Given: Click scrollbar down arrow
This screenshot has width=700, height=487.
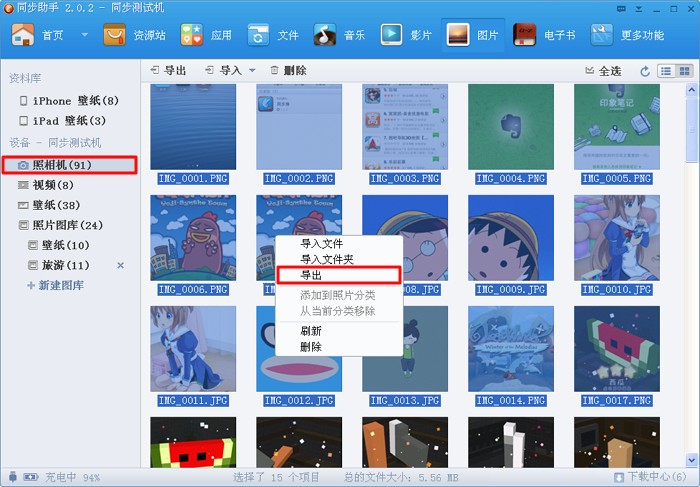Looking at the screenshot, I should tap(692, 459).
